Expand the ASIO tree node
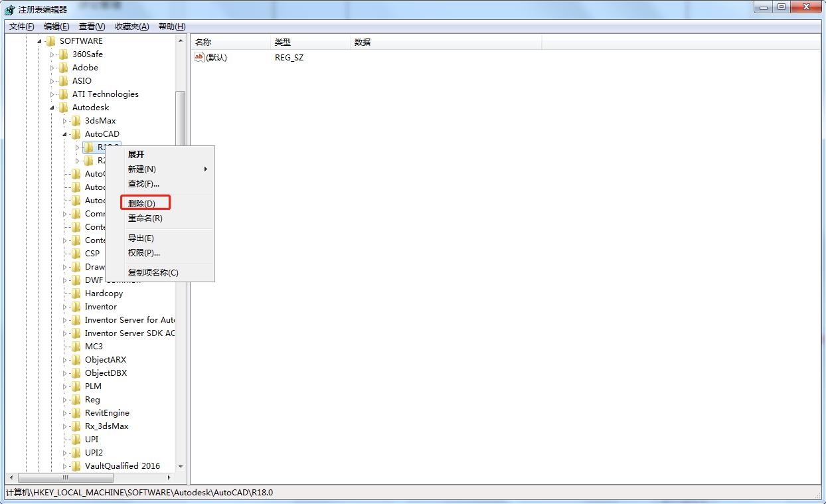This screenshot has height=504, width=826. 52,81
